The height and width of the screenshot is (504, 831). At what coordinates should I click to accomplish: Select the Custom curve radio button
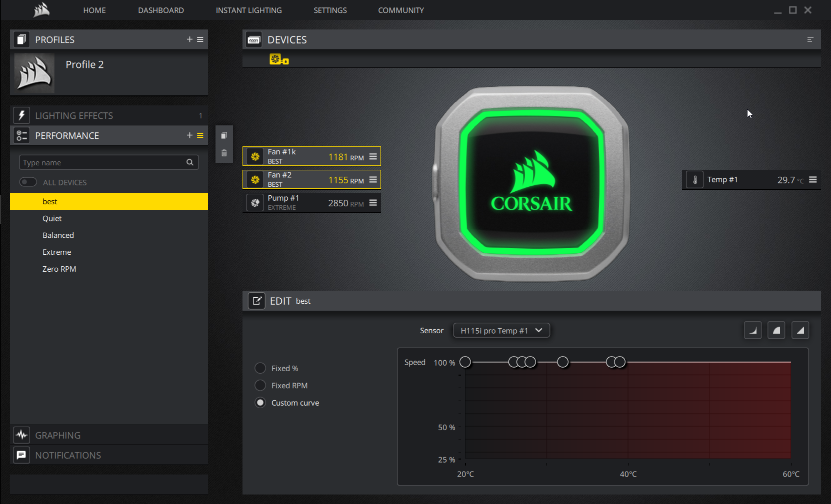260,402
